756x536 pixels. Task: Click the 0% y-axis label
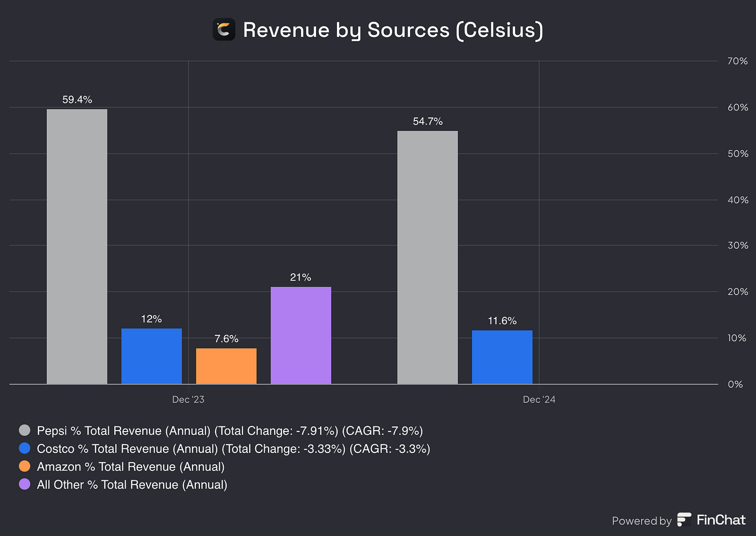[735, 384]
